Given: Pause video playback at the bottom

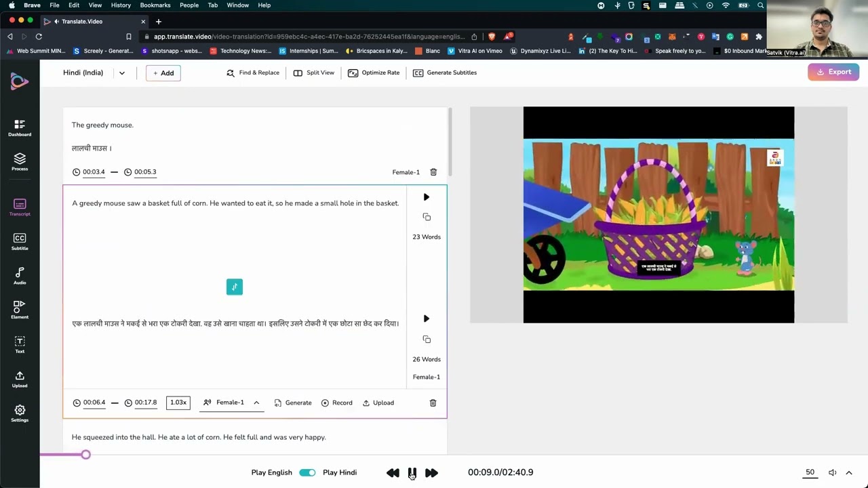Looking at the screenshot, I should (412, 472).
